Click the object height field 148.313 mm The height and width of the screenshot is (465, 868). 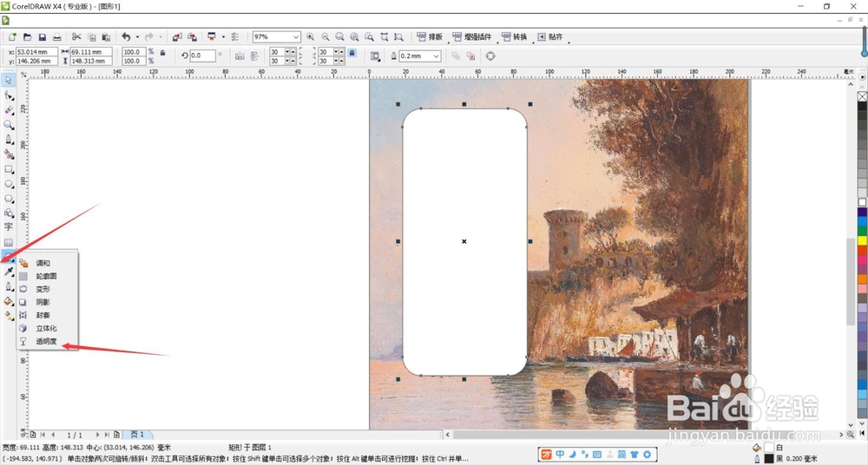[x=91, y=61]
